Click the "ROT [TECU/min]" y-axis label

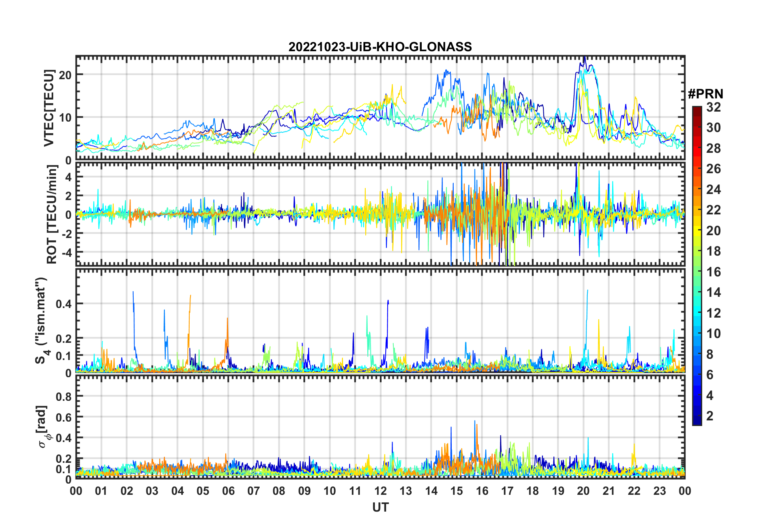coord(52,214)
